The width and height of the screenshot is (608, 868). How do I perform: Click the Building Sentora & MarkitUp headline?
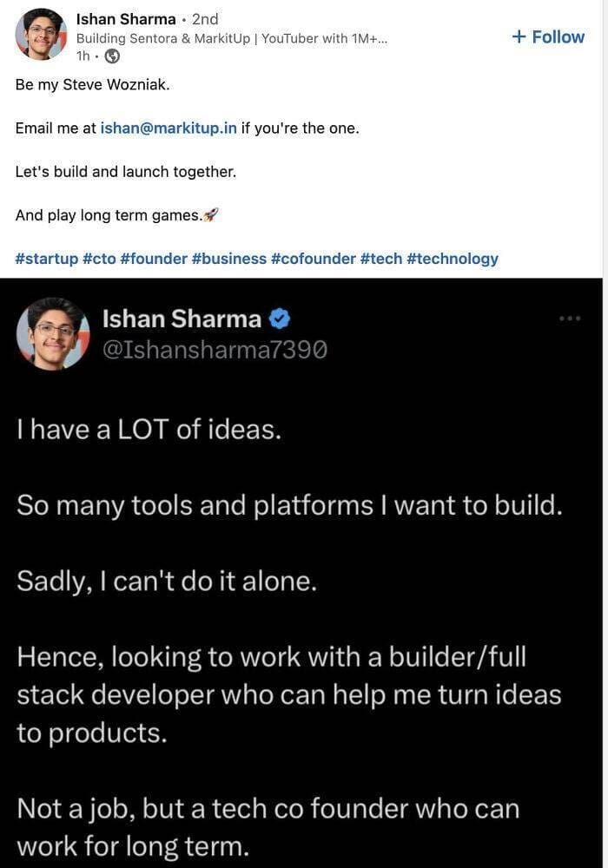tap(231, 38)
